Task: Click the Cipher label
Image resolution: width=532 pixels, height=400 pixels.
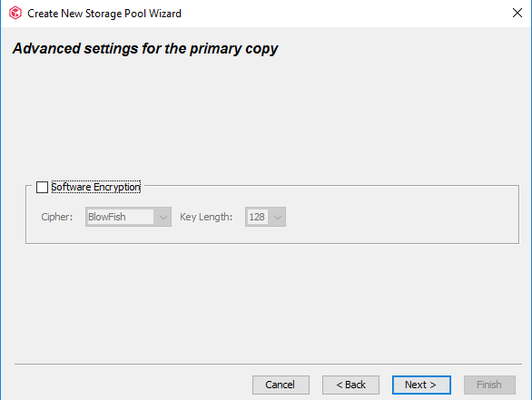Action: (x=57, y=217)
